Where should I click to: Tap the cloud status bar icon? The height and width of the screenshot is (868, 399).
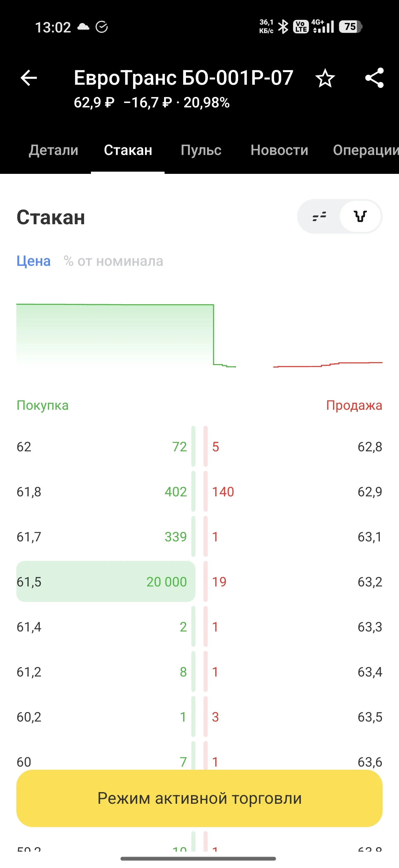pyautogui.click(x=83, y=27)
